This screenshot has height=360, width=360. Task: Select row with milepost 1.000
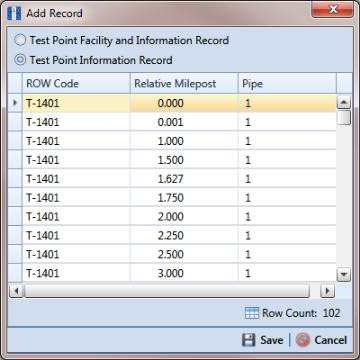172,141
